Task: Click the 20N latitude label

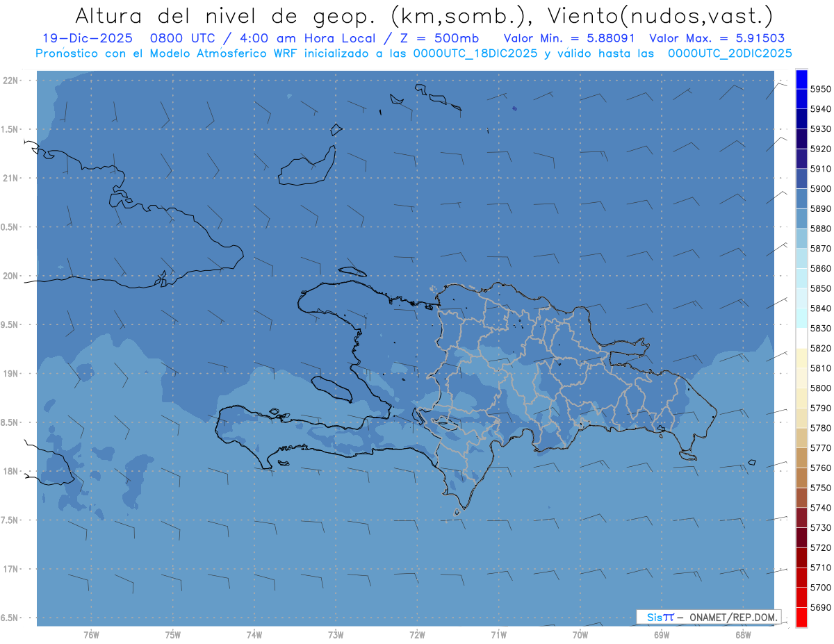Action: [x=10, y=276]
